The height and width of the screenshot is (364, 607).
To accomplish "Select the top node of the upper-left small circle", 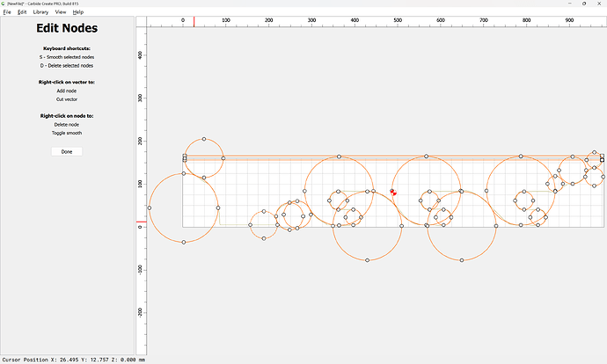I will 204,139.
